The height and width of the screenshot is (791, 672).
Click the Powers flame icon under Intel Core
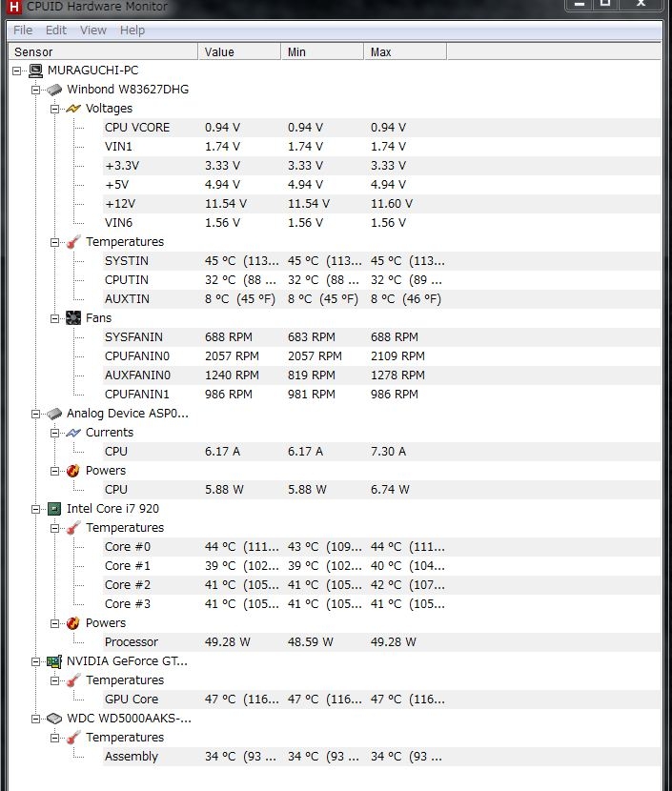point(73,623)
